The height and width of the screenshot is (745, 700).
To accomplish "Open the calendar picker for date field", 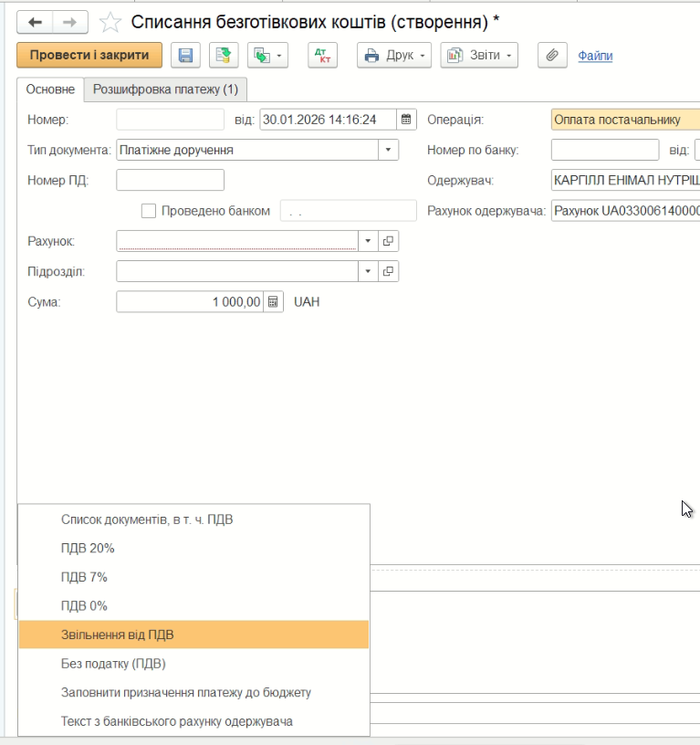I will [x=407, y=120].
